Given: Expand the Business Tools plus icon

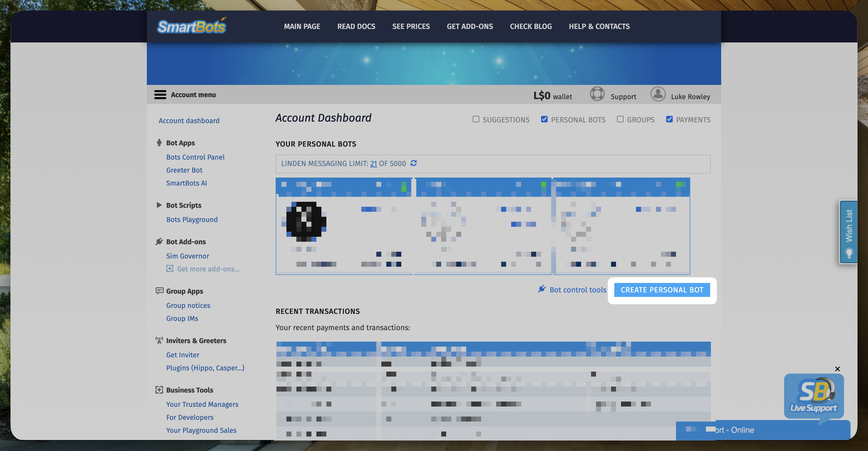Looking at the screenshot, I should pyautogui.click(x=159, y=390).
